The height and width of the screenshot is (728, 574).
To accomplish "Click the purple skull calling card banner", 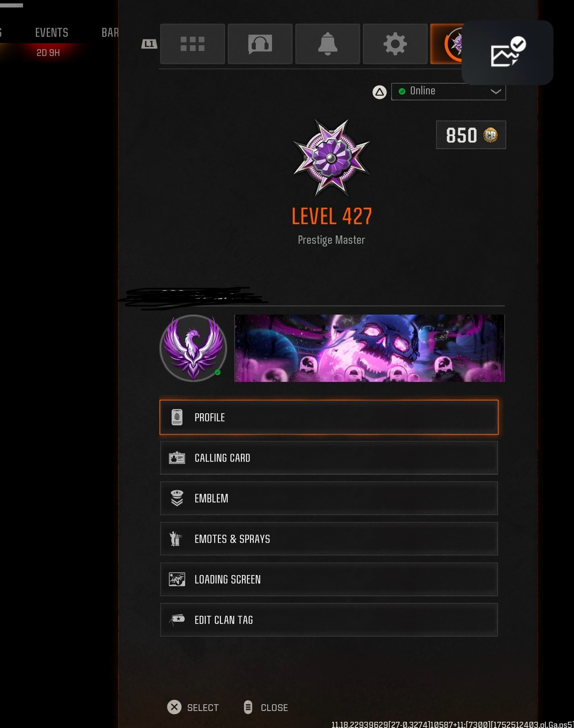I will pyautogui.click(x=369, y=348).
